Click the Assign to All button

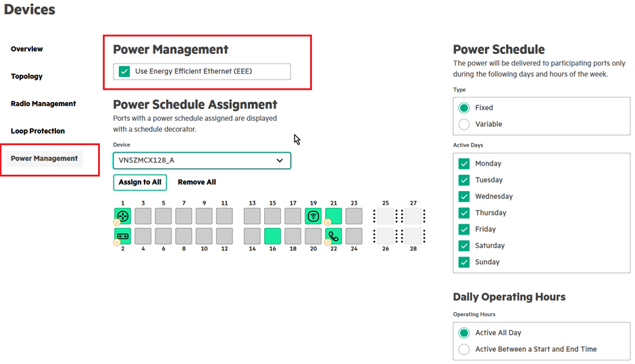tap(140, 182)
